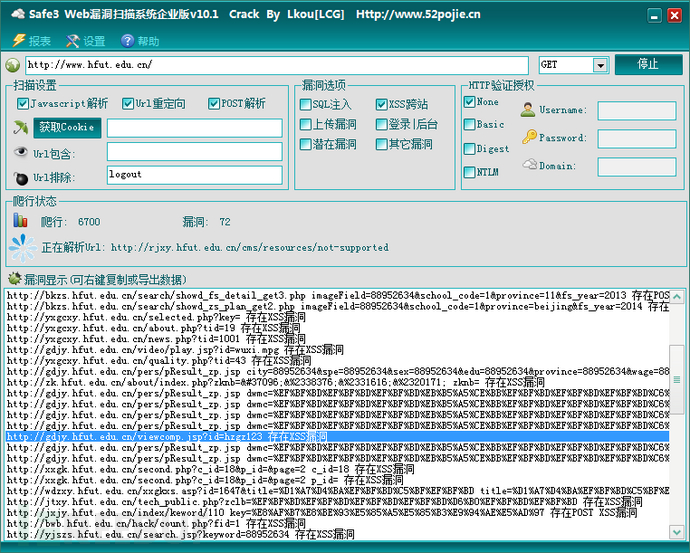Screen dimensions: 690x553
Task: Toggle the POST解析 checkbox
Action: pos(214,104)
